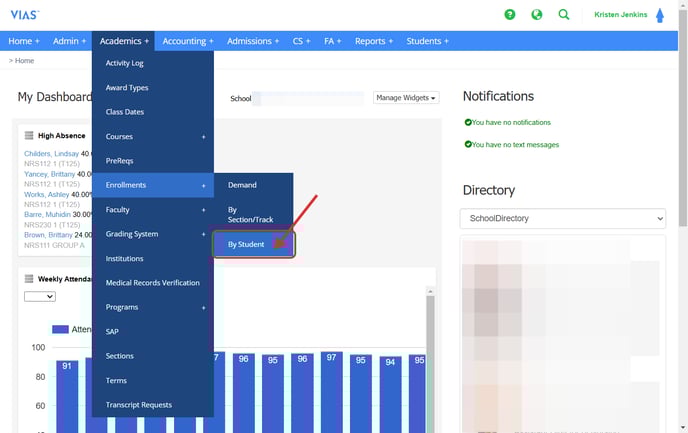Click the blue user arrow icon
The image size is (688, 433).
(x=659, y=15)
